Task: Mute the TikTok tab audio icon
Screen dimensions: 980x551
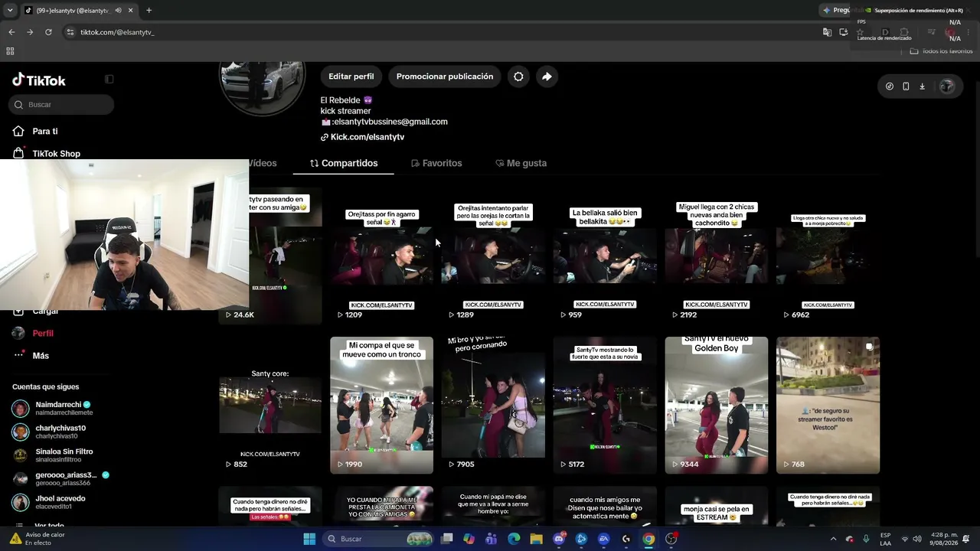Action: (118, 11)
